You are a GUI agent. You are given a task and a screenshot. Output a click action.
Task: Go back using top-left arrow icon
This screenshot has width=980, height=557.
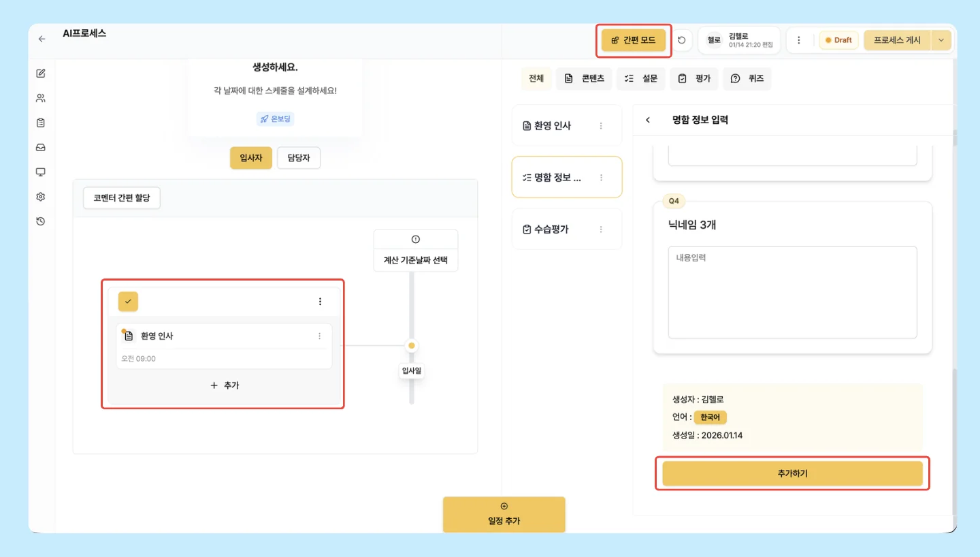[x=42, y=39]
